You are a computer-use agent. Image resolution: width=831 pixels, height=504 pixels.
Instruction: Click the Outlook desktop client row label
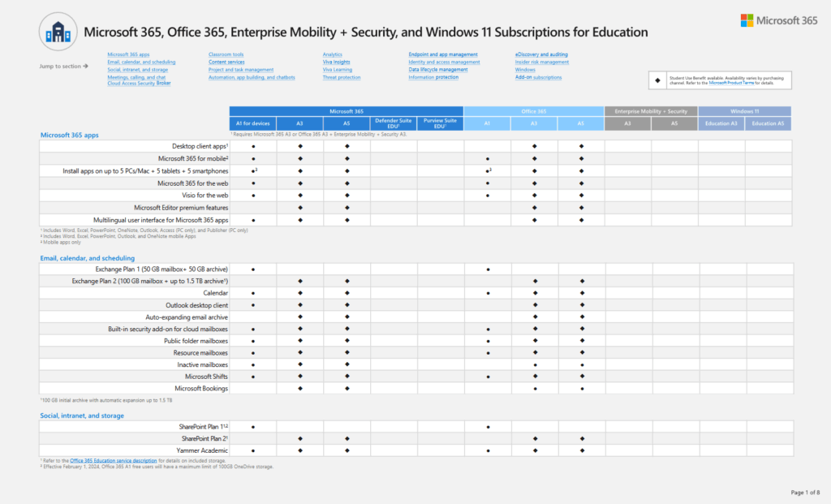196,305
